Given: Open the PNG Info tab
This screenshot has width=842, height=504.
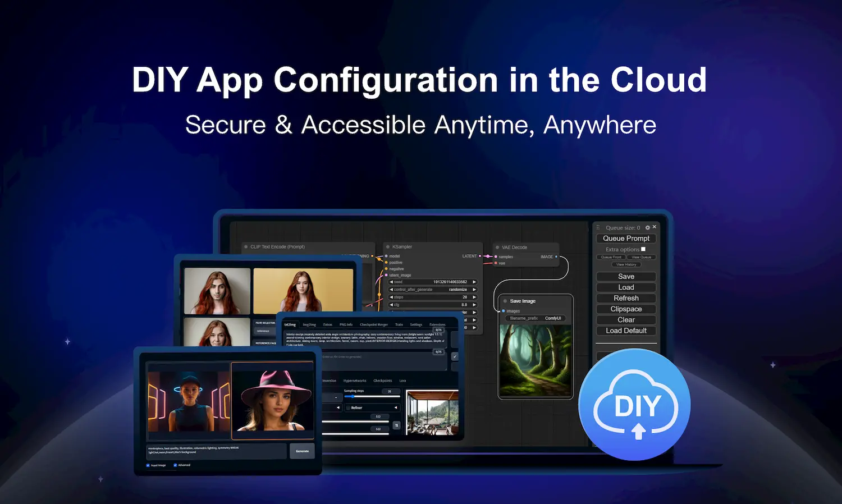Looking at the screenshot, I should click(346, 324).
